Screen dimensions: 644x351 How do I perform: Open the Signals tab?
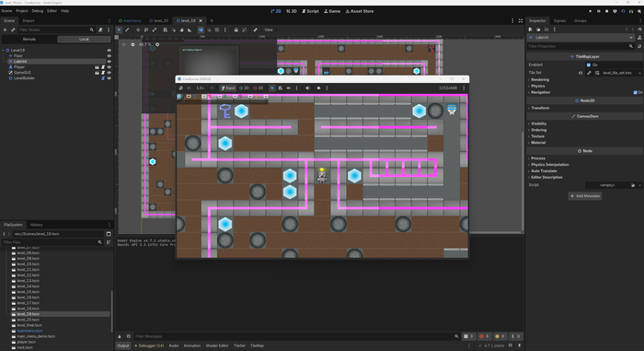[x=559, y=20]
